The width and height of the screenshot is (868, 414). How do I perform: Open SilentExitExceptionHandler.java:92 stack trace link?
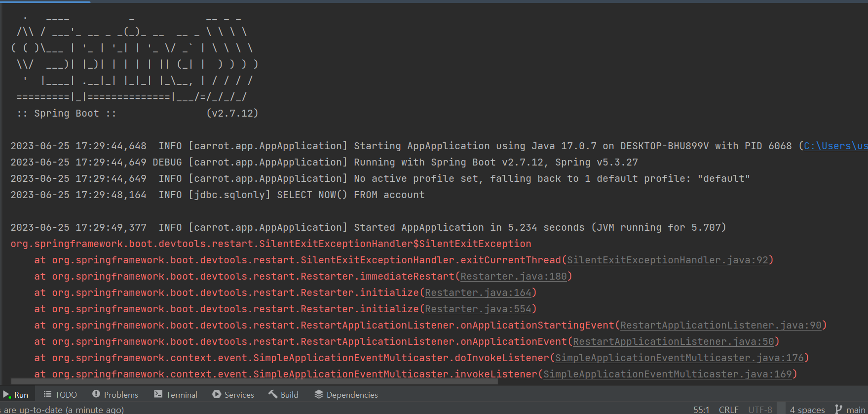(x=668, y=260)
